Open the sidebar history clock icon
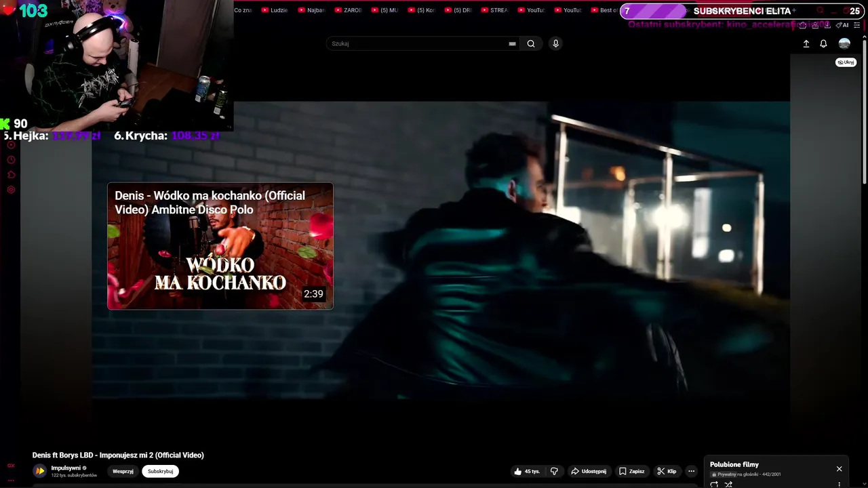The image size is (868, 488). coord(11,160)
